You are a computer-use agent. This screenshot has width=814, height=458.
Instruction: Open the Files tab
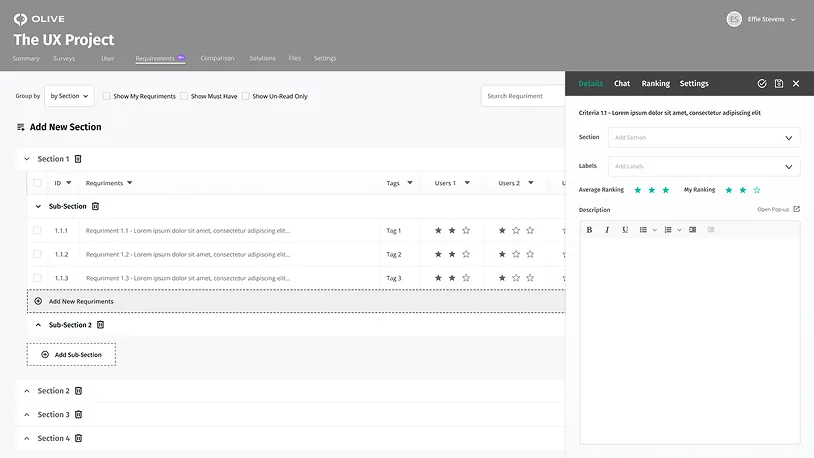click(294, 58)
